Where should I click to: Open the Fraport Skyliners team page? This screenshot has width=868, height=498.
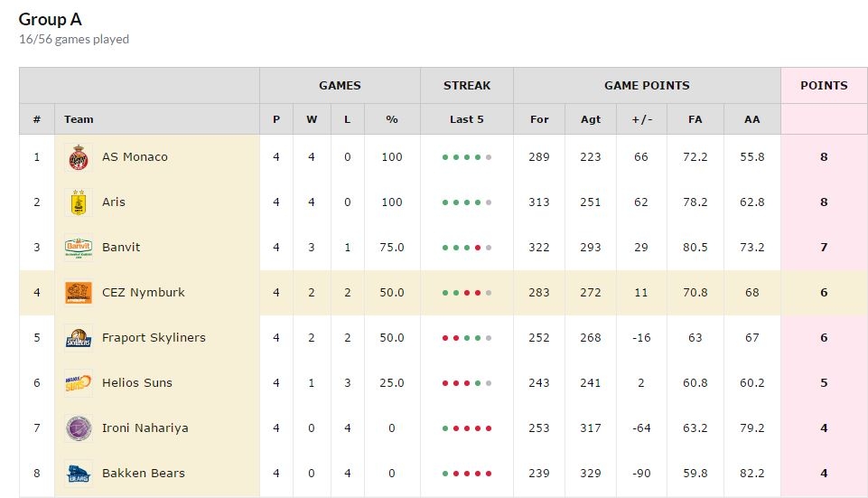point(154,337)
